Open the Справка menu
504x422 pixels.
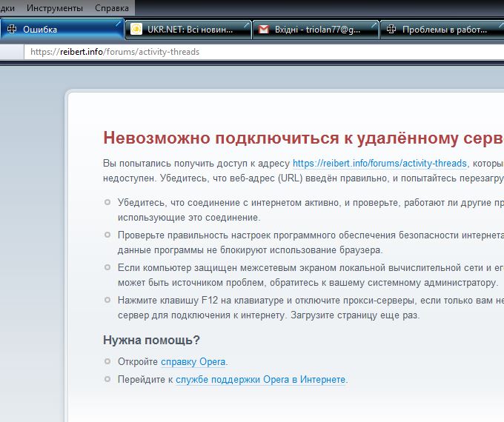[x=111, y=7]
